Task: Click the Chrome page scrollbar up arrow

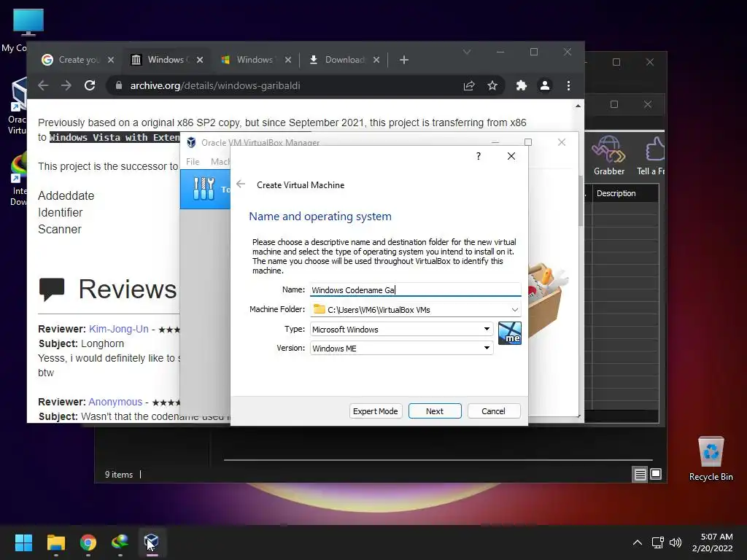Action: [x=578, y=106]
